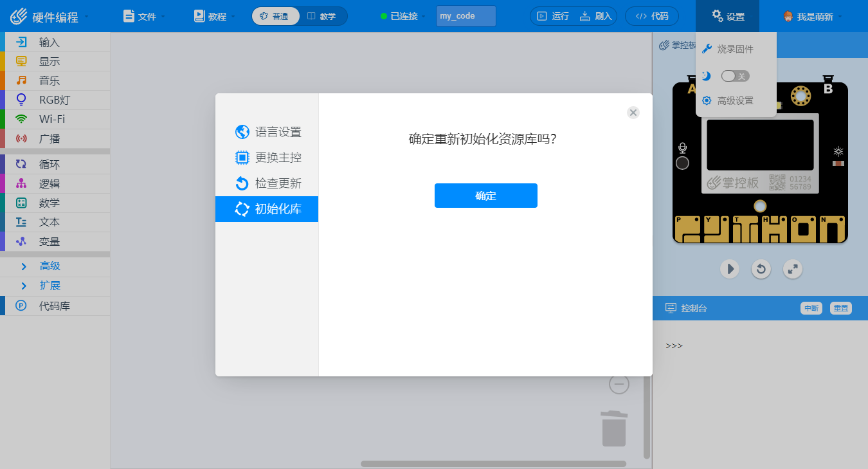Click the 刷入 flash button
This screenshot has height=469, width=868.
596,16
